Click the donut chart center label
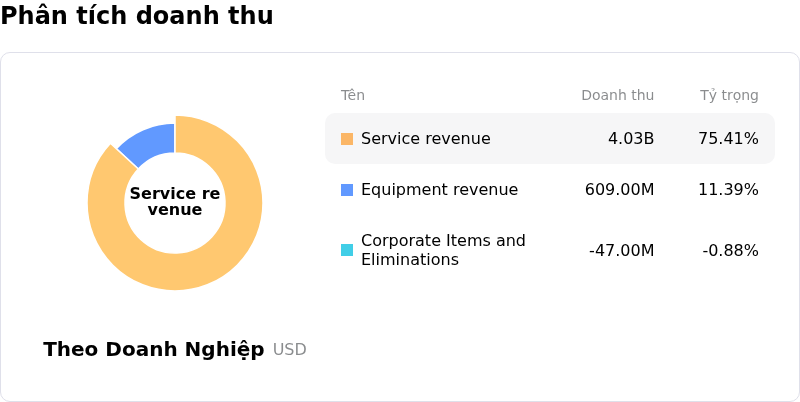This screenshot has height=402, width=800. 175,202
